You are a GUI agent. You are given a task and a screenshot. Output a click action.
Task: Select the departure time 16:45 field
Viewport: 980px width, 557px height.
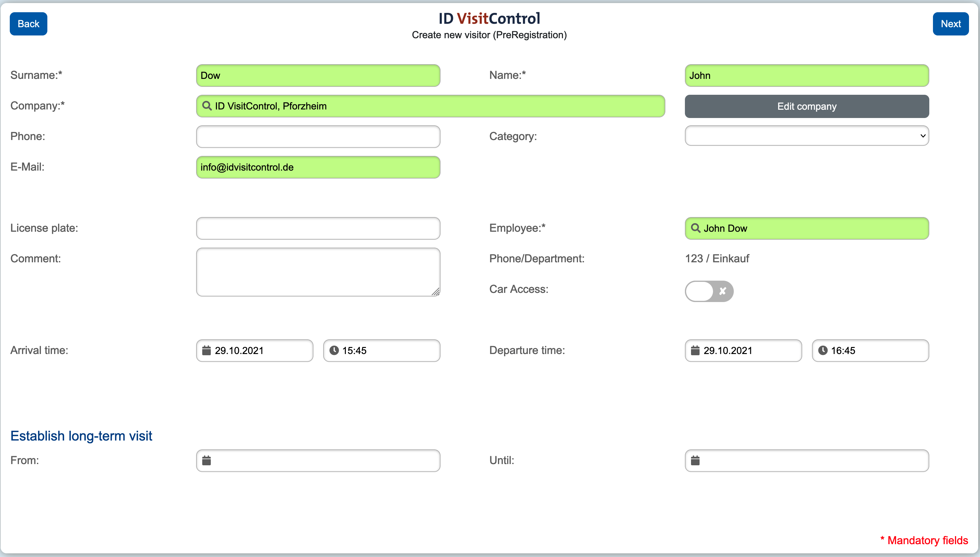(870, 350)
